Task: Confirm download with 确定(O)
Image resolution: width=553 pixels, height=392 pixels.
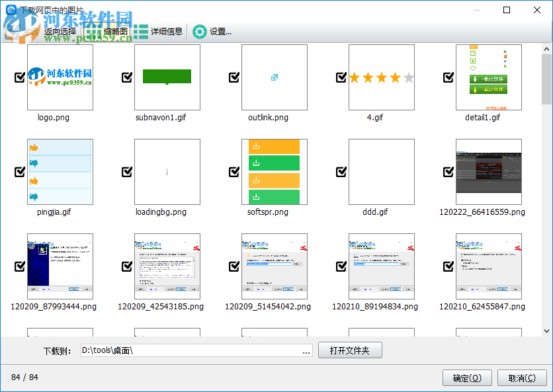Action: click(x=467, y=378)
